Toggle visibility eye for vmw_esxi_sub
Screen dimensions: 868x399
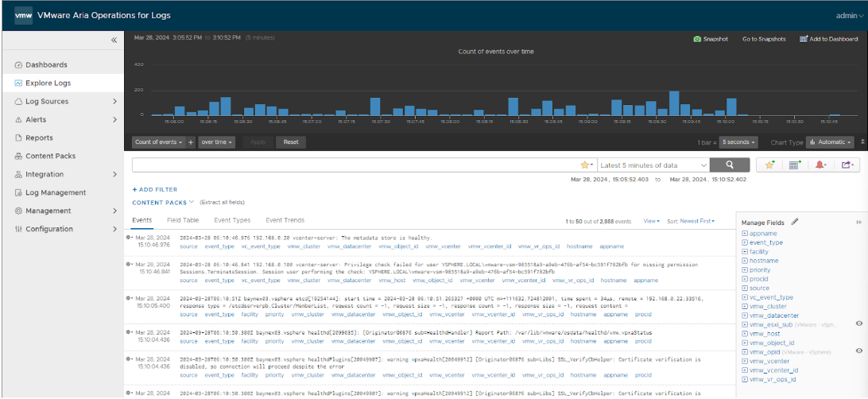[x=859, y=323]
